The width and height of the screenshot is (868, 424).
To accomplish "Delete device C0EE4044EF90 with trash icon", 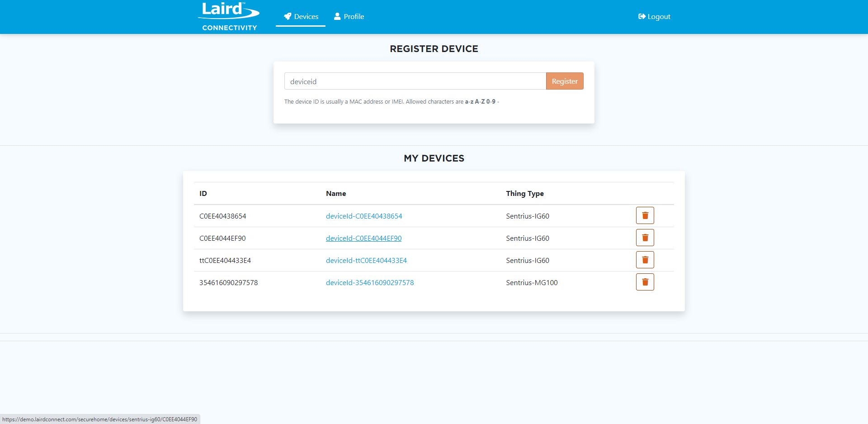I will point(645,238).
